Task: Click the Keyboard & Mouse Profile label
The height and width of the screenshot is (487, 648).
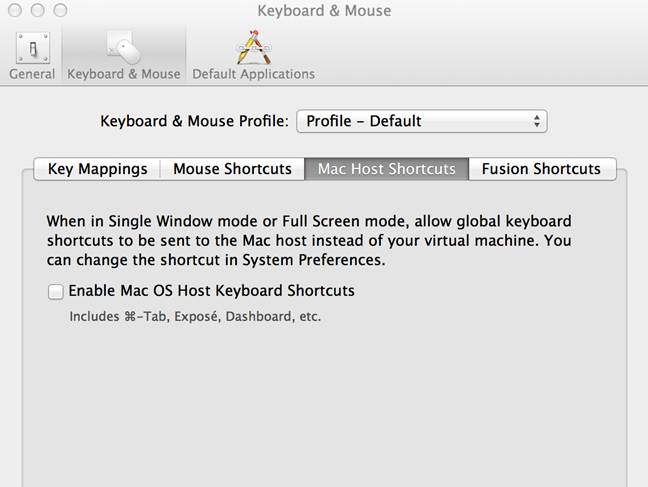Action: click(x=194, y=122)
